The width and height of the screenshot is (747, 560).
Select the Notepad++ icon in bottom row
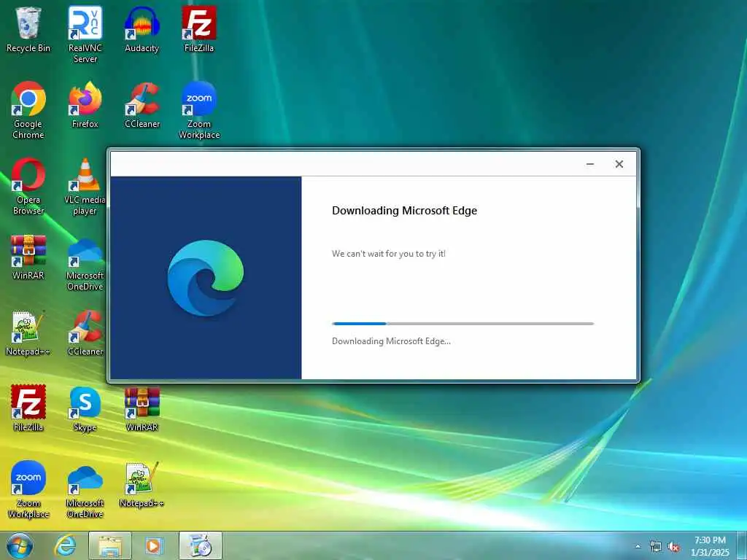142,485
